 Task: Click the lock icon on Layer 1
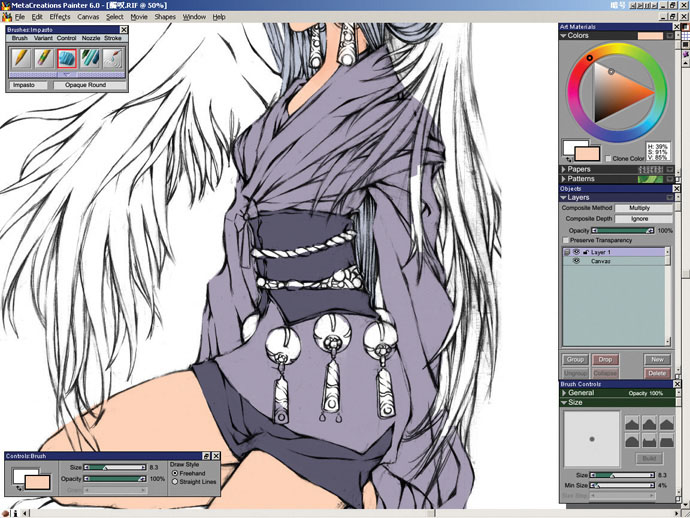[586, 253]
